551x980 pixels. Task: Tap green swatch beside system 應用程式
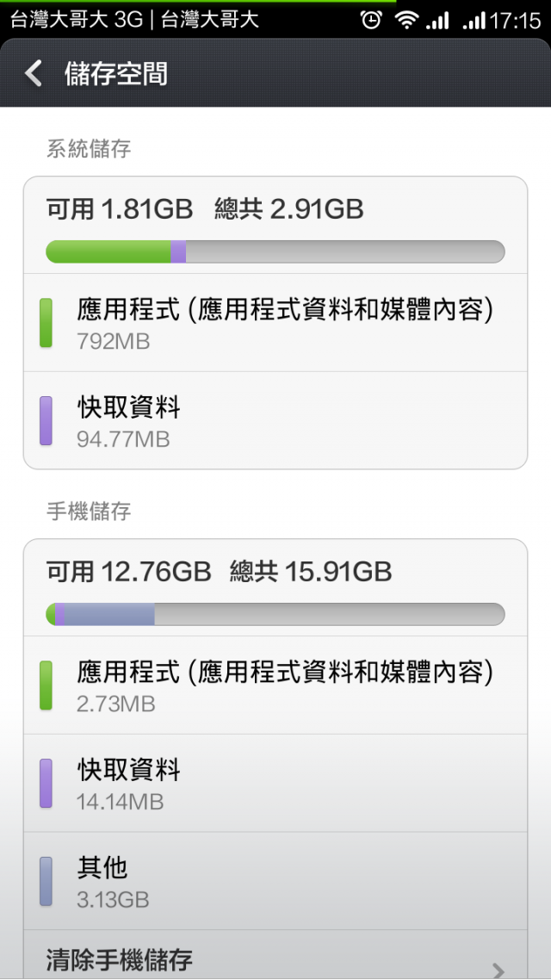coord(46,323)
